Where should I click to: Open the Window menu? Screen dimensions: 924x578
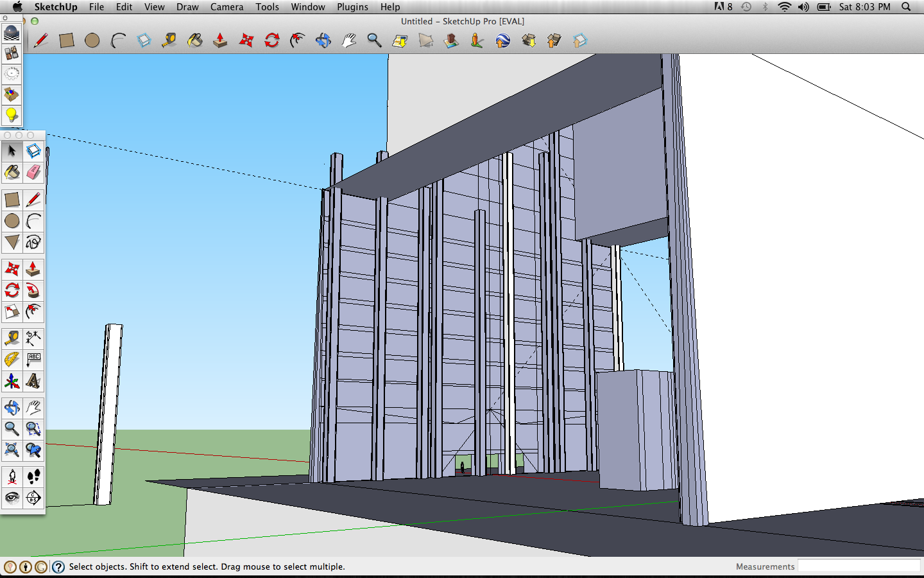tap(308, 7)
